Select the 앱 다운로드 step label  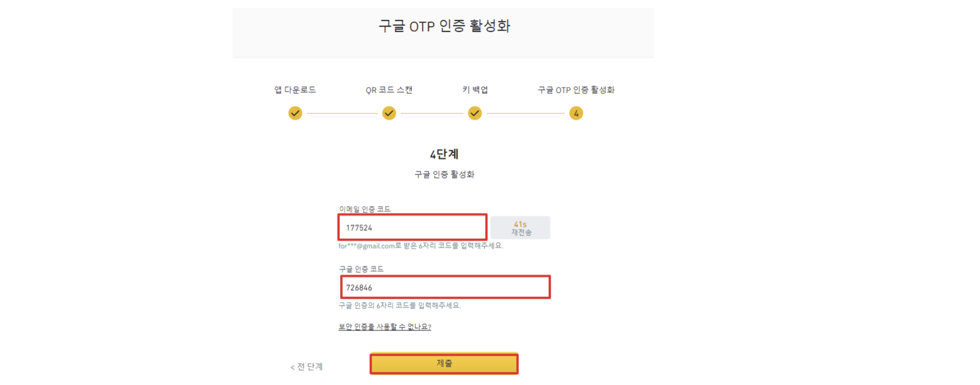[x=295, y=90]
